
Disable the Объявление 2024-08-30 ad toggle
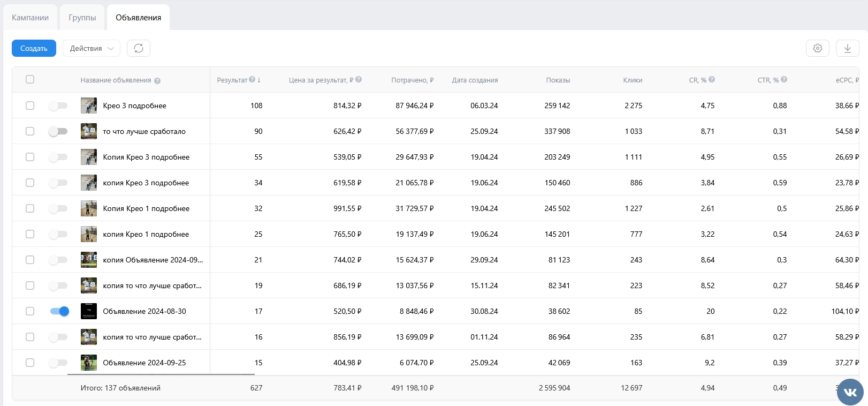(59, 311)
